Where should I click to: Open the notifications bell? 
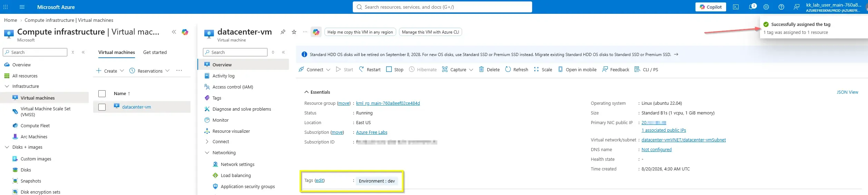point(752,7)
